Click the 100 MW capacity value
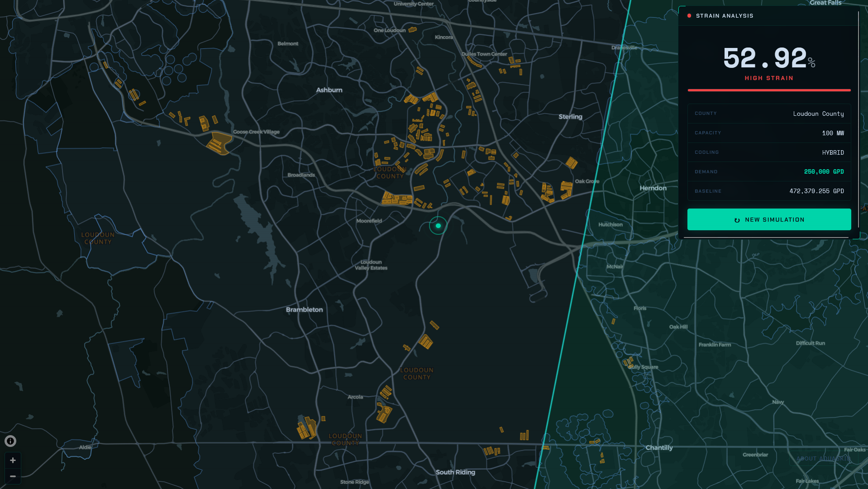Image resolution: width=868 pixels, height=489 pixels. (x=833, y=133)
